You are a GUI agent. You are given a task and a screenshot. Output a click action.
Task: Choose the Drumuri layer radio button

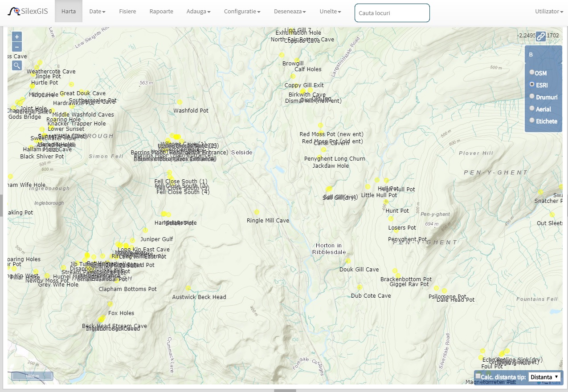point(532,97)
